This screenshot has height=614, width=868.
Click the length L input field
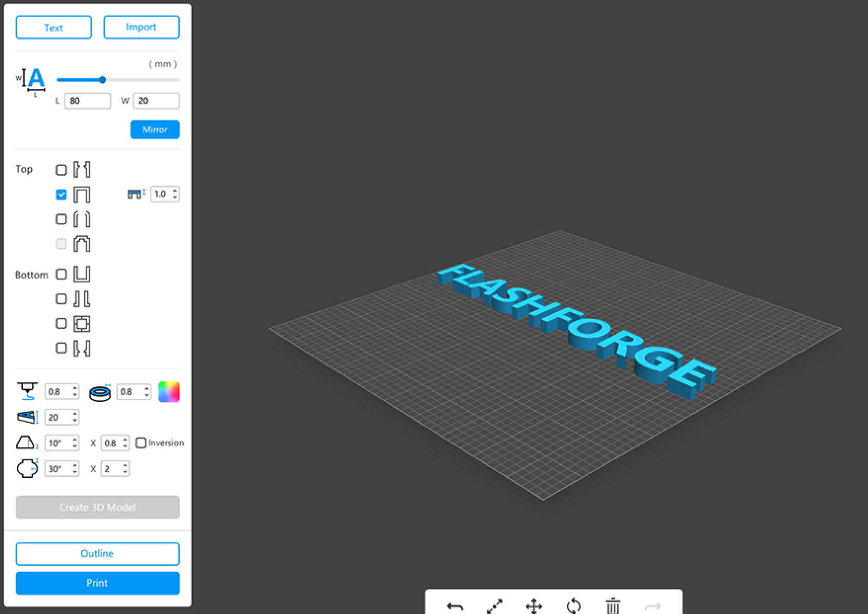pyautogui.click(x=87, y=101)
